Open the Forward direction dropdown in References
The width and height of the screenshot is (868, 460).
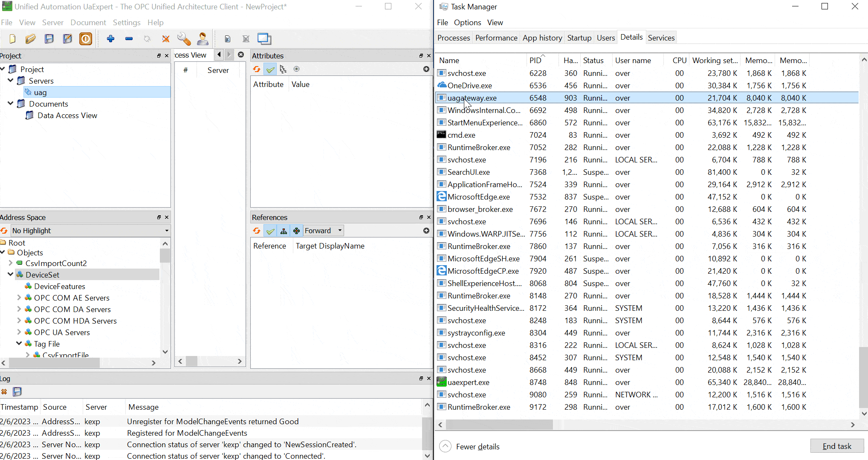[x=324, y=231]
